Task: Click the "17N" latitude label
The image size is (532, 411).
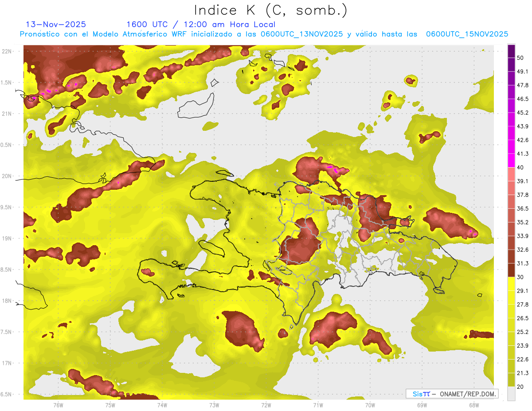Action: click(7, 363)
